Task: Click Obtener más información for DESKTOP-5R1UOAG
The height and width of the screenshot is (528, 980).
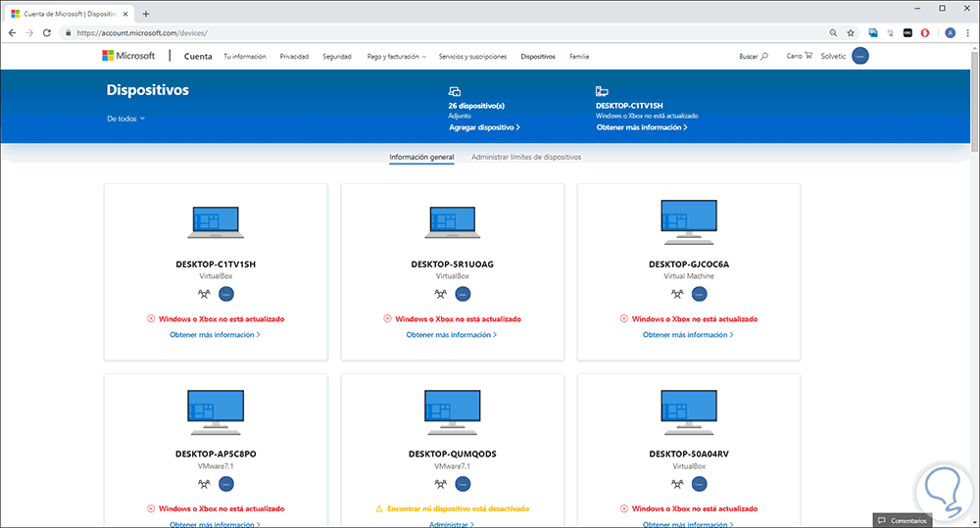Action: pos(452,335)
